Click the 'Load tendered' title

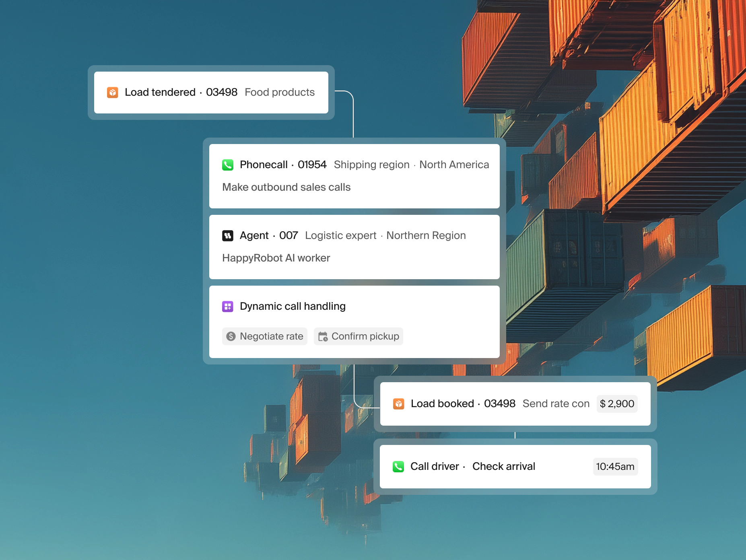pos(160,93)
